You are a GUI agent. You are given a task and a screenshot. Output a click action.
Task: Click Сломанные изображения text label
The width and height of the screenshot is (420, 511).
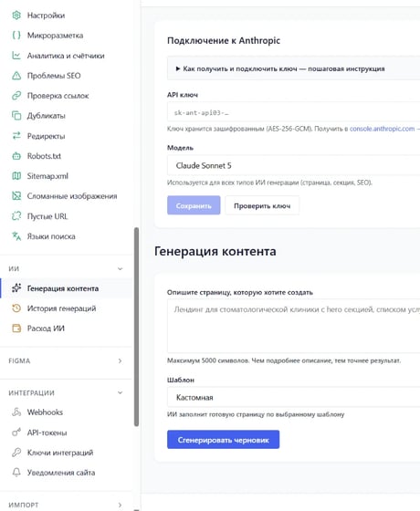point(72,196)
